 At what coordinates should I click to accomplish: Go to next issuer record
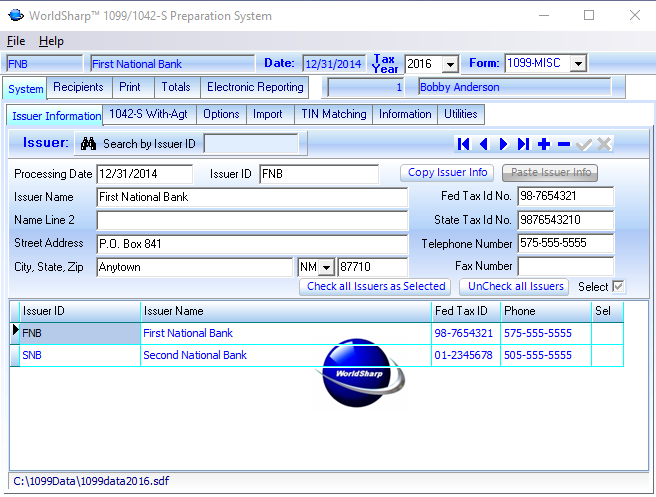504,144
